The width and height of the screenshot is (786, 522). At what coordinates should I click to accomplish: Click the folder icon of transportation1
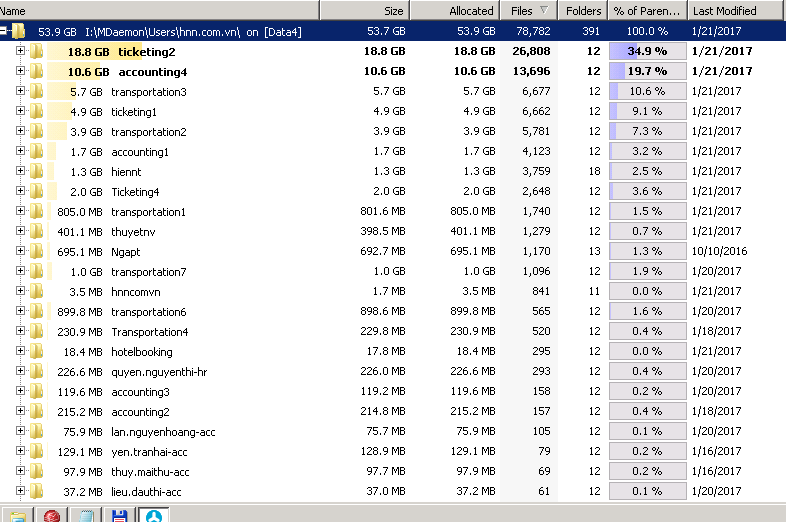point(37,212)
